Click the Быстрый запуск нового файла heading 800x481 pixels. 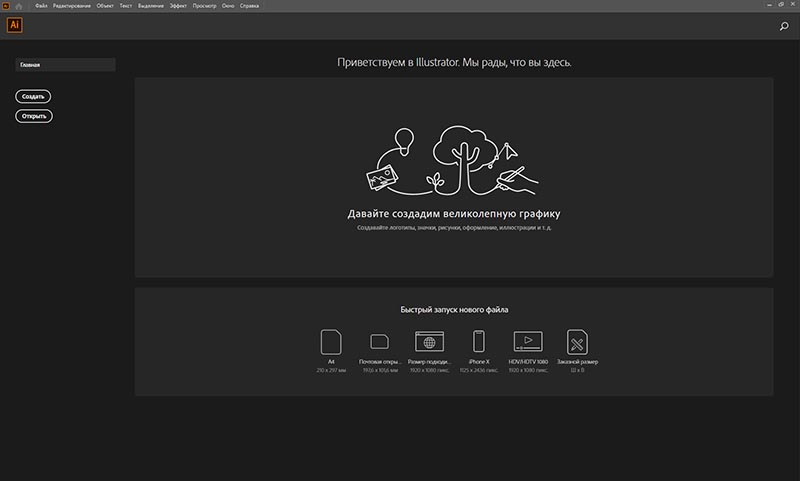pos(454,310)
